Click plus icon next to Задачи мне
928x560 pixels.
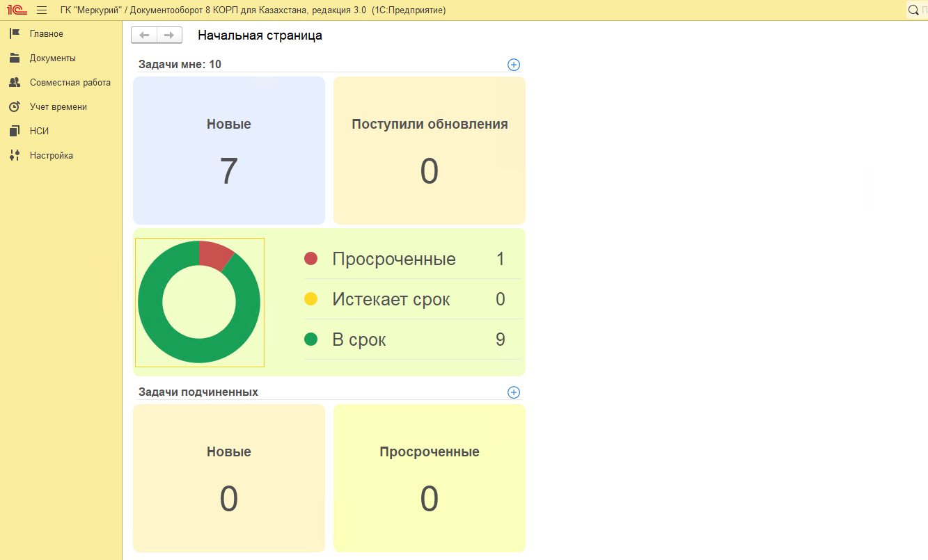point(514,65)
